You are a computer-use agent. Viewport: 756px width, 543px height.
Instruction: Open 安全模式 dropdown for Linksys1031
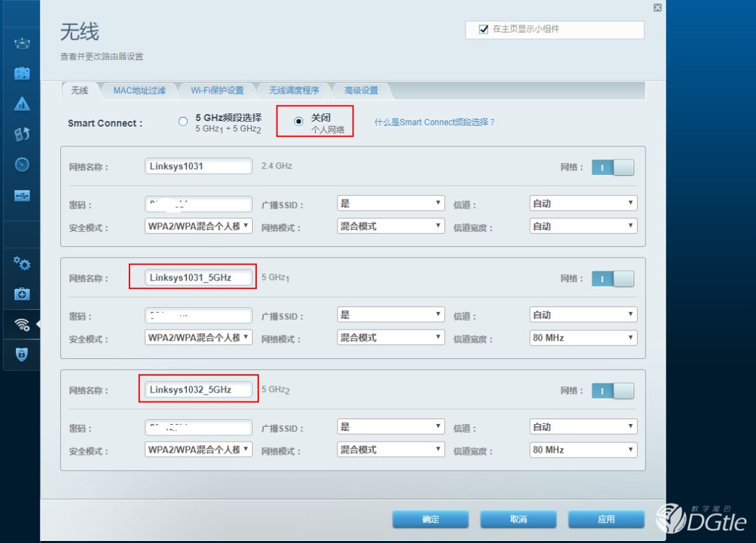pyautogui.click(x=199, y=225)
